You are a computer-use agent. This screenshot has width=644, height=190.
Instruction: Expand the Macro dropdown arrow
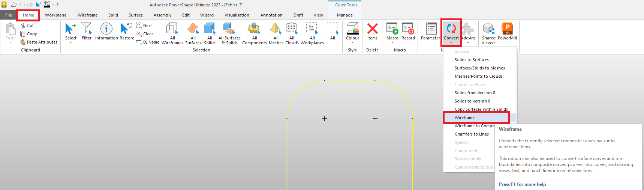pyautogui.click(x=392, y=43)
